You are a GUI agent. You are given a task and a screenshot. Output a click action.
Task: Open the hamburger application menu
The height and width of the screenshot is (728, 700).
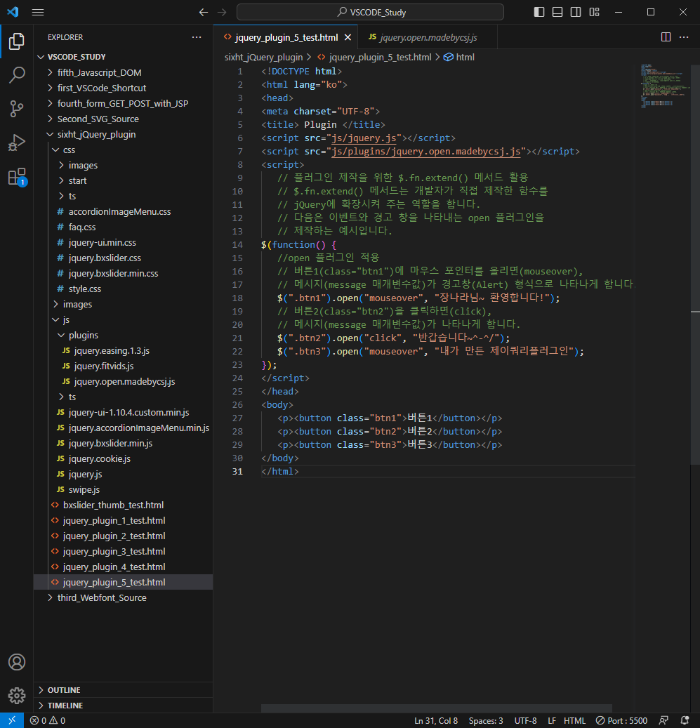(x=38, y=12)
